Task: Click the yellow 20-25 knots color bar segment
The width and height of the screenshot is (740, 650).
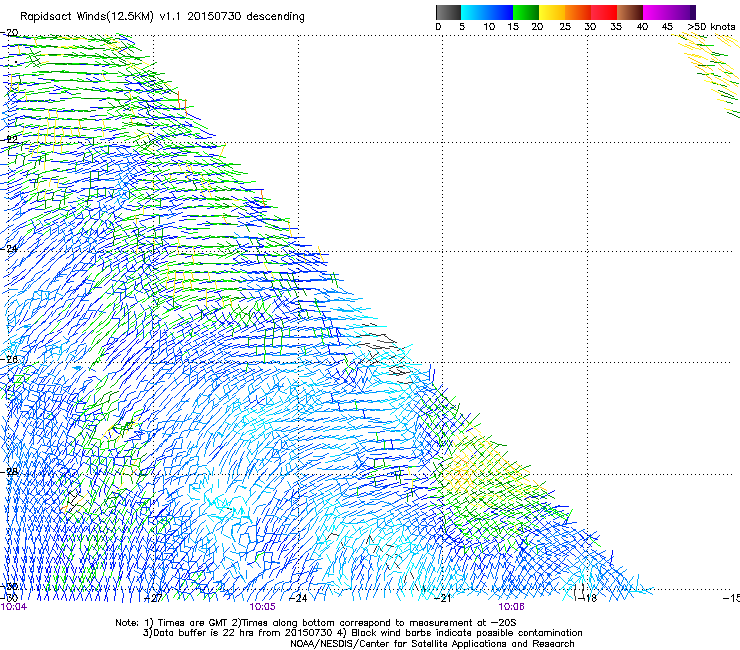Action: (552, 12)
